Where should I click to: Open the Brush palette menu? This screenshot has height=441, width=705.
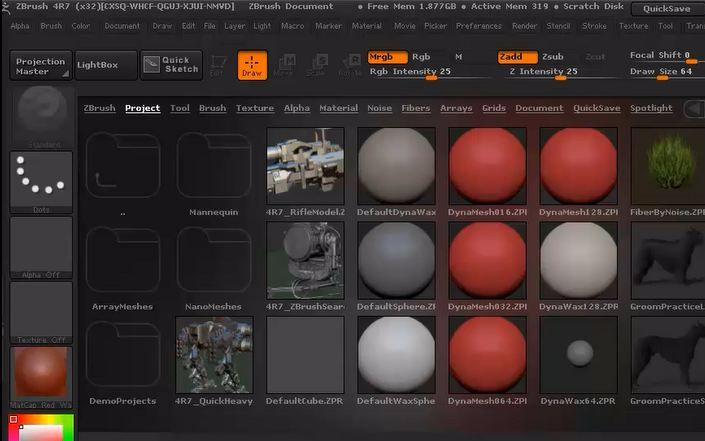pos(51,26)
